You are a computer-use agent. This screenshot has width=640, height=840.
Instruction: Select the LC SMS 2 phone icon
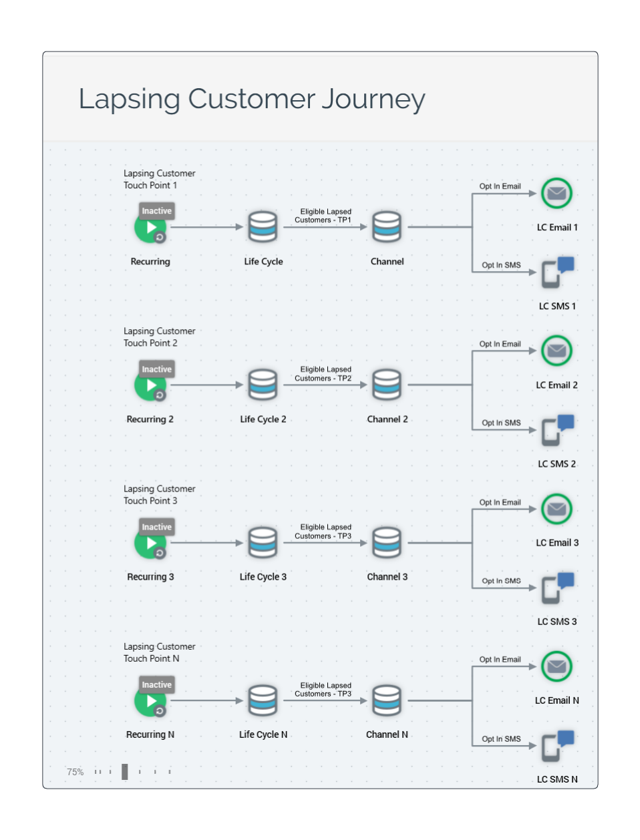point(558,430)
